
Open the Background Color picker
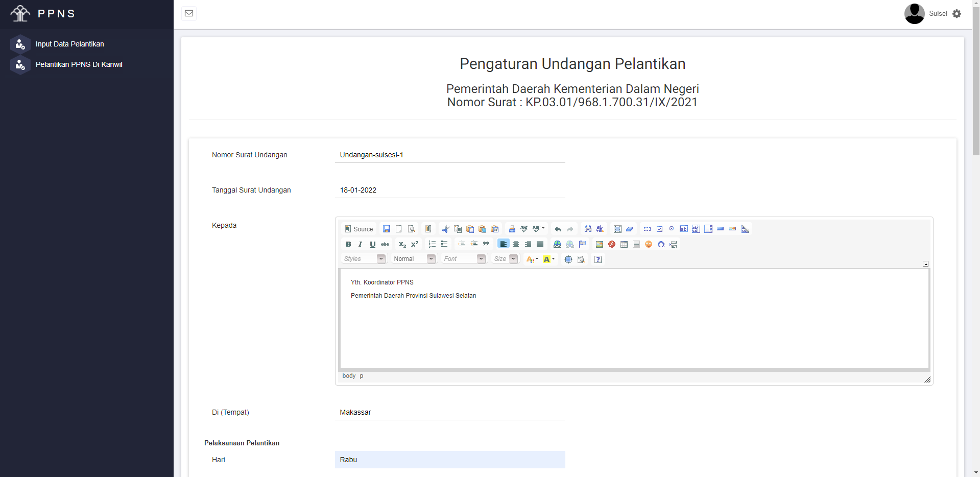[548, 259]
